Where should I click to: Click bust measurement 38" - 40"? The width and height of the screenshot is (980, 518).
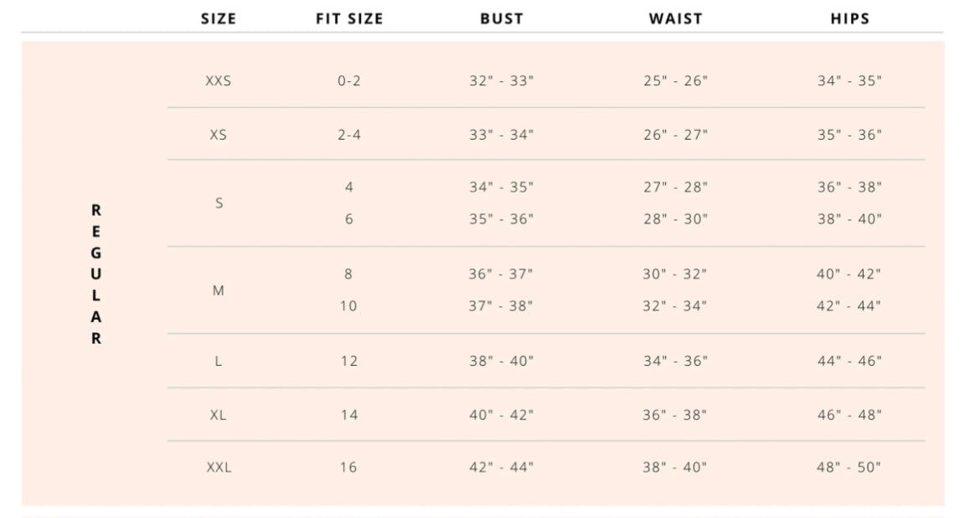(501, 361)
